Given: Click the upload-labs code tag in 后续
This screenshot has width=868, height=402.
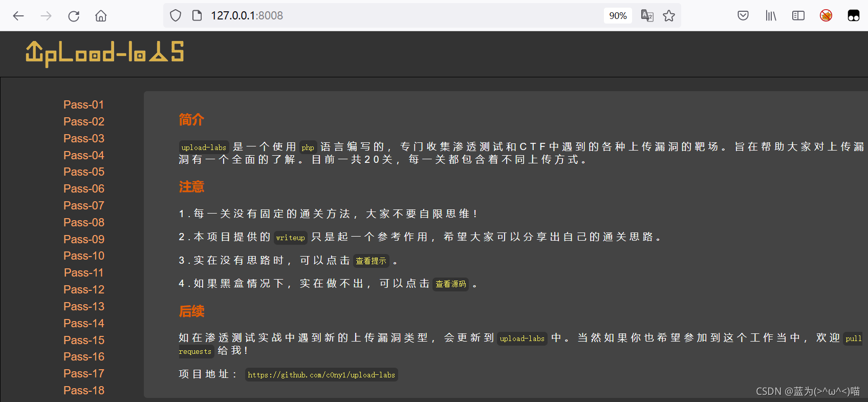Looking at the screenshot, I should pyautogui.click(x=522, y=338).
